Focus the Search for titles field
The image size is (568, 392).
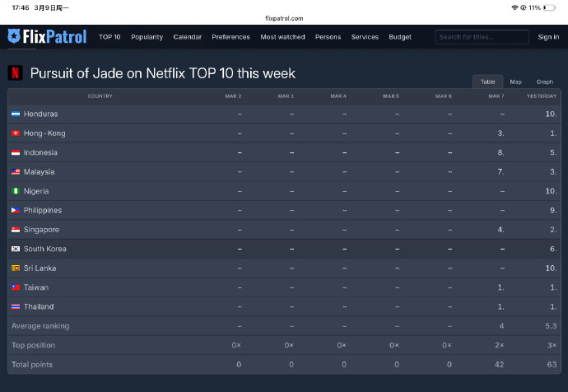point(482,37)
